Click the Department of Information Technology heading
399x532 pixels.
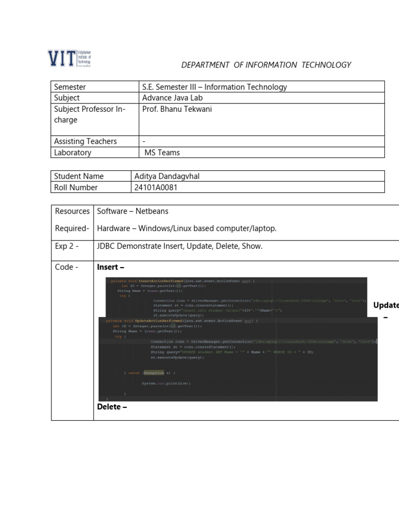(266, 65)
